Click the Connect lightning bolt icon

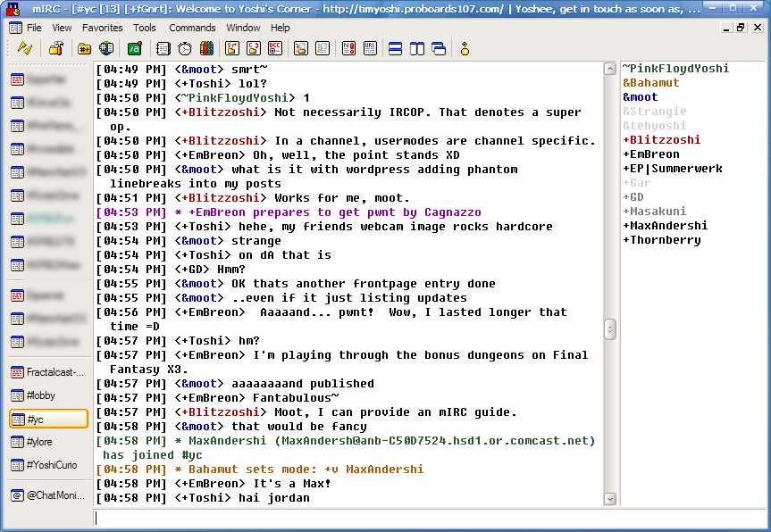point(25,48)
